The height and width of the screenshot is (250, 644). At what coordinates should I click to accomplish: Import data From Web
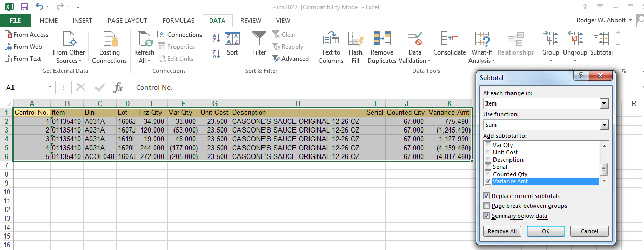click(x=23, y=47)
